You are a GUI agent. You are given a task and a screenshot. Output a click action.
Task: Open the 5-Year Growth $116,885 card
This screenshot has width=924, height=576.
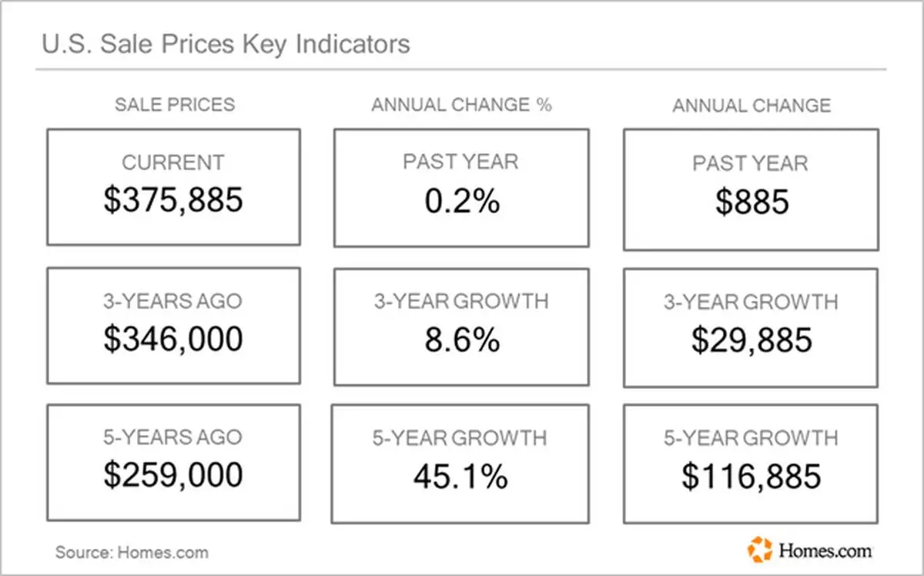[751, 464]
